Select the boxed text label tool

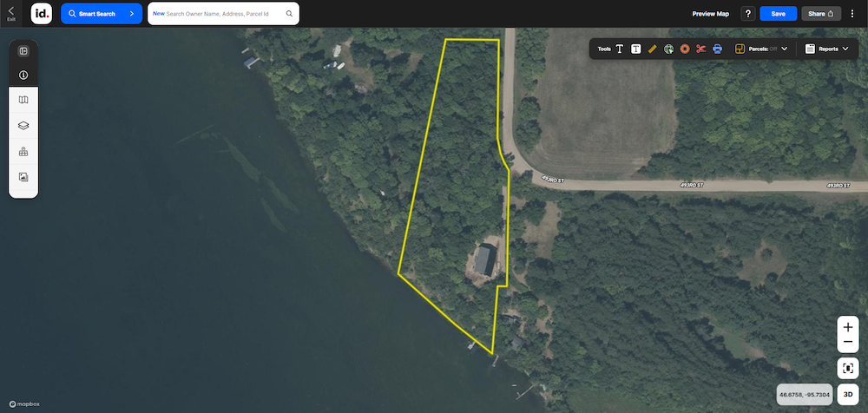click(636, 49)
